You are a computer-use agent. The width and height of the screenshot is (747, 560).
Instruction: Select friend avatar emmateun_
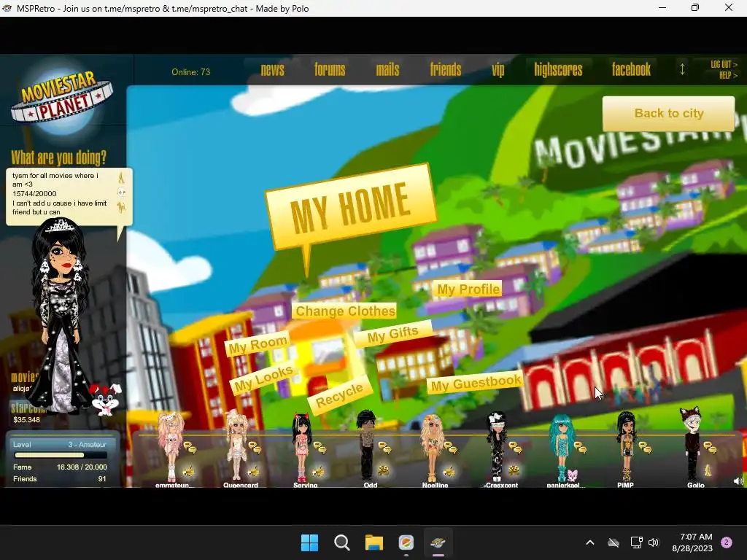[x=171, y=446]
